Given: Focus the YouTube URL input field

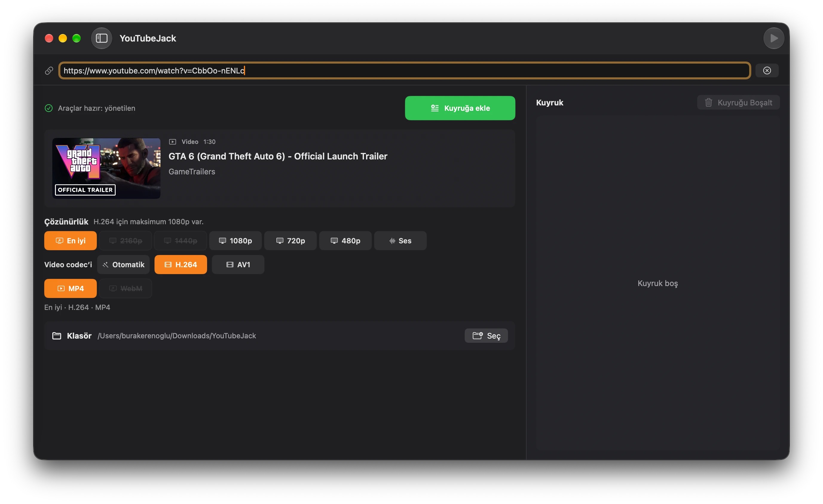Looking at the screenshot, I should (x=405, y=70).
